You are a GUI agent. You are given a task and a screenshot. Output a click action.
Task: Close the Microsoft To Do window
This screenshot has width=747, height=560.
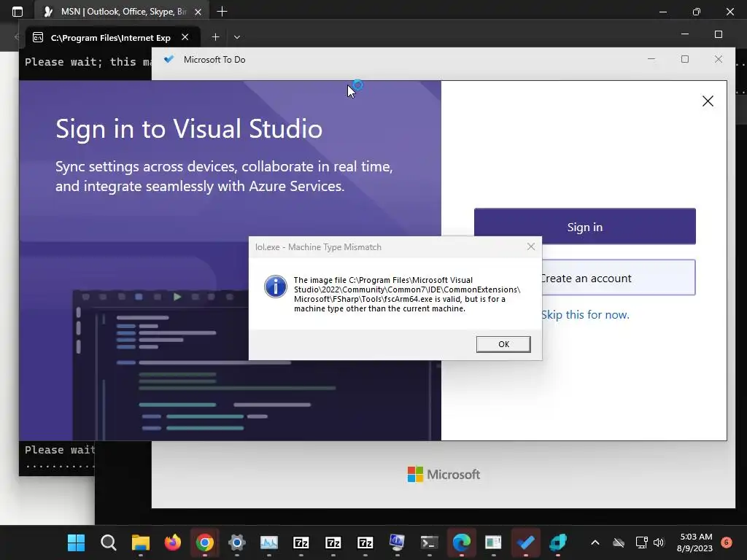pyautogui.click(x=719, y=59)
